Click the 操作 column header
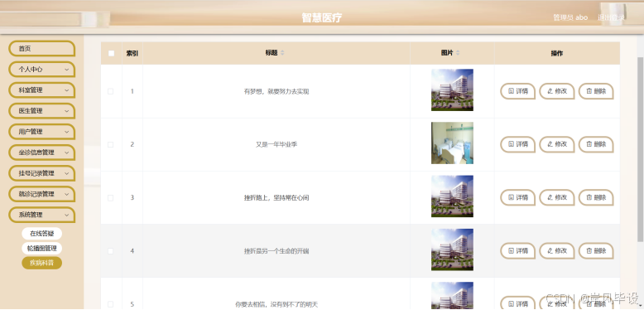This screenshot has height=310, width=644. 557,53
